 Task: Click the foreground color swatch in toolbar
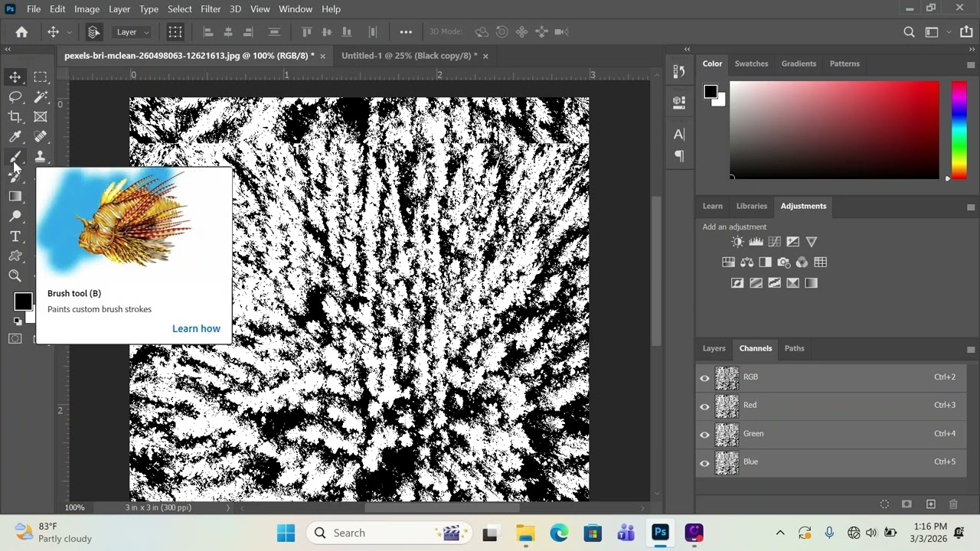point(22,302)
